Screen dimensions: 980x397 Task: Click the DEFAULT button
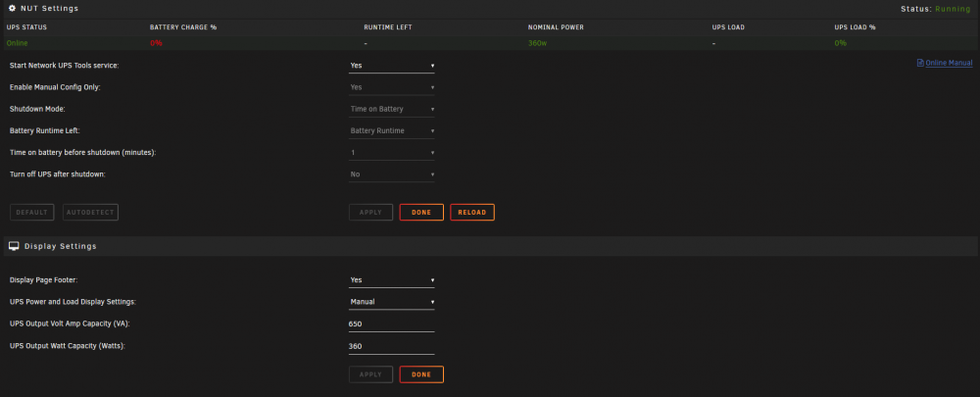[x=32, y=213]
